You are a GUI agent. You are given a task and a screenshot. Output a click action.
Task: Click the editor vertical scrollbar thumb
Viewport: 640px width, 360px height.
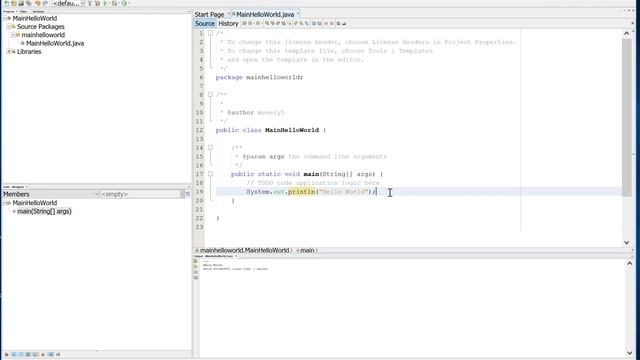tap(627, 118)
